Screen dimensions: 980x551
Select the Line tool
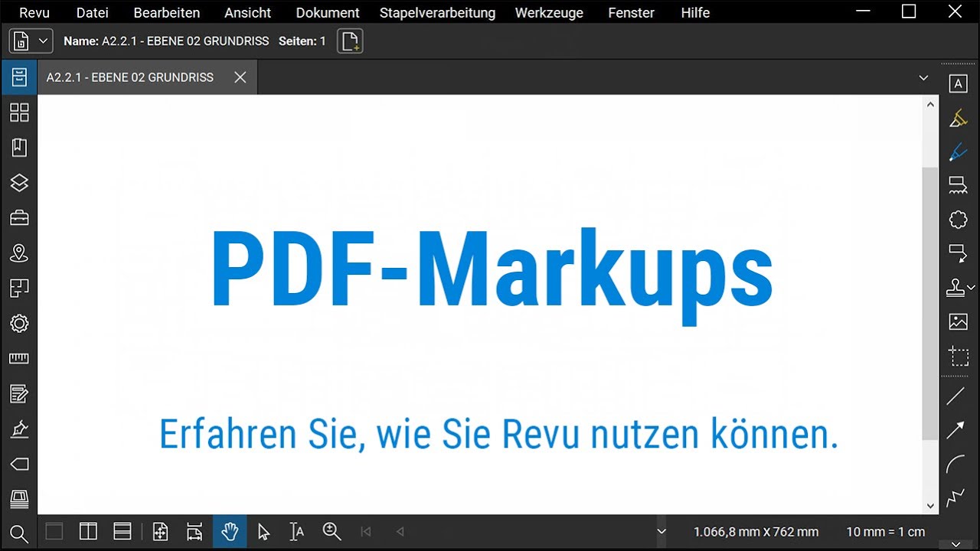click(x=955, y=396)
